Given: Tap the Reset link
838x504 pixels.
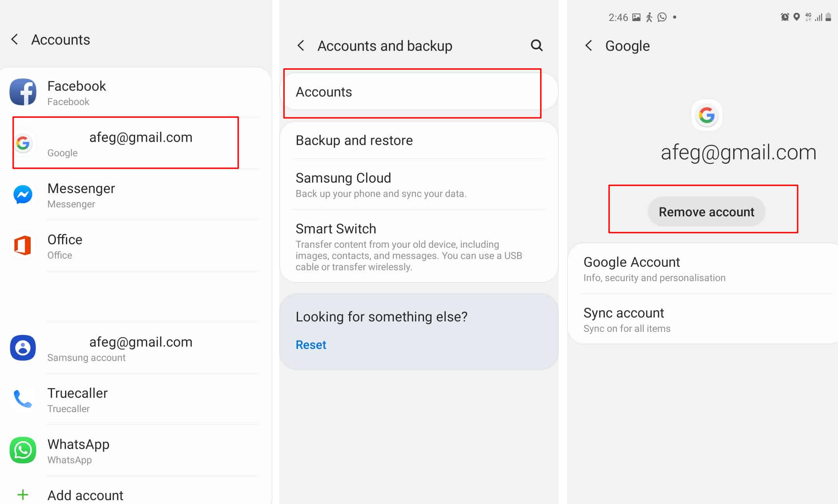Looking at the screenshot, I should pos(311,345).
